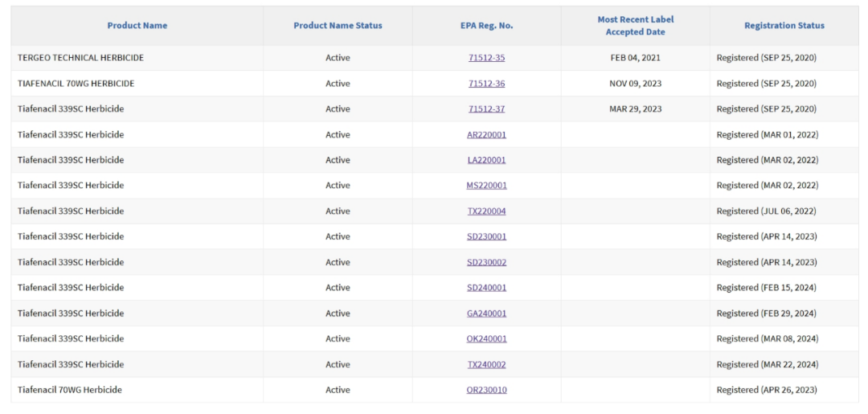Open the AR220001 registration link

tap(486, 135)
